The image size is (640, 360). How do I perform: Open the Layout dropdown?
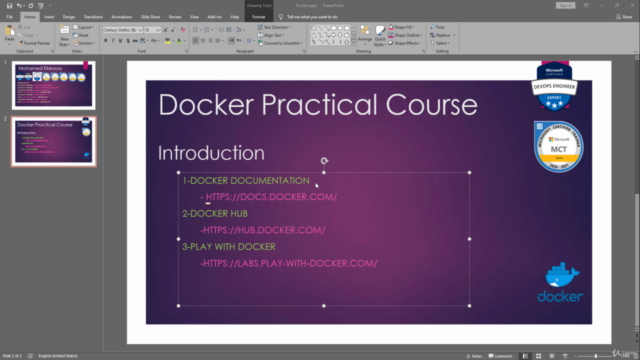tap(84, 27)
